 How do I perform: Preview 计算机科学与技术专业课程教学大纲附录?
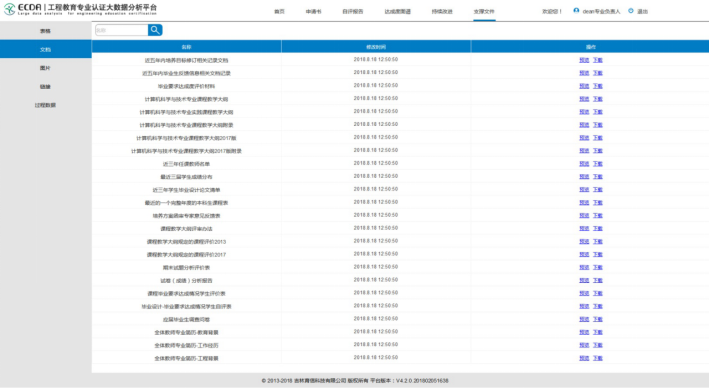pyautogui.click(x=584, y=125)
